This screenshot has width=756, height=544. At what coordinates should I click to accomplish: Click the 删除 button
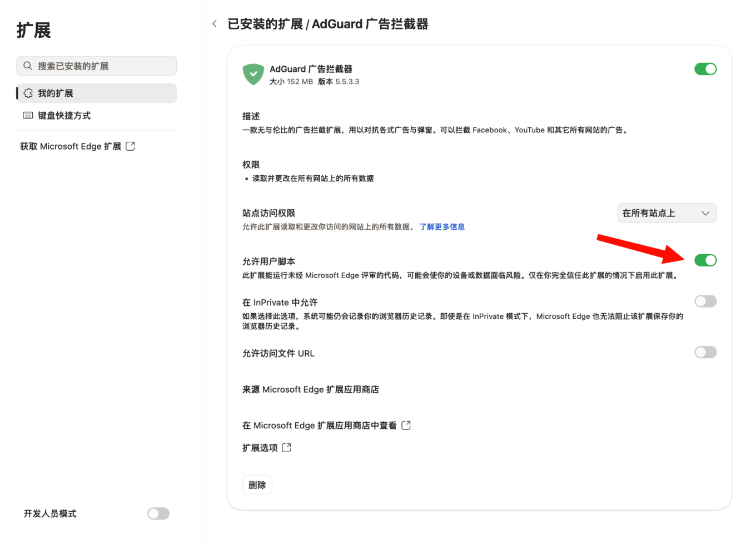pos(257,485)
